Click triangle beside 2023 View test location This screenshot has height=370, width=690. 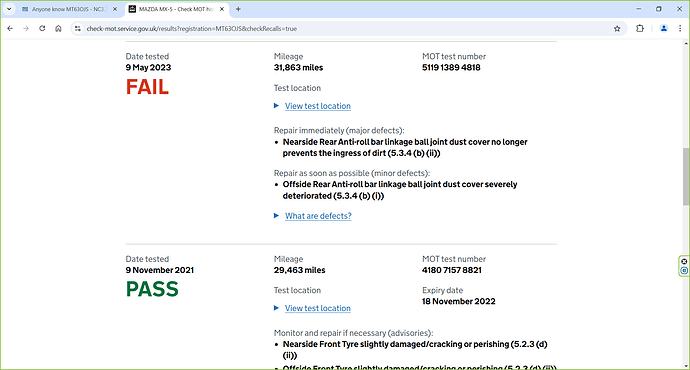coord(276,106)
